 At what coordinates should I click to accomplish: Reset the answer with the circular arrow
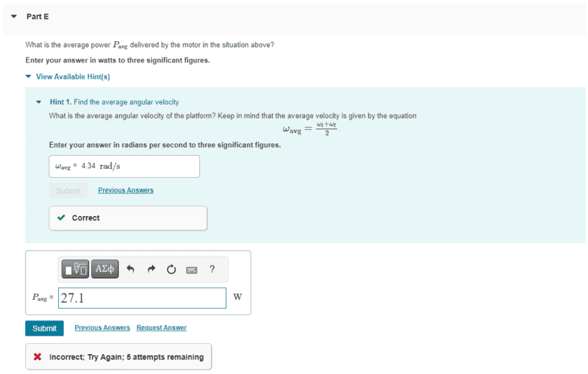[171, 270]
